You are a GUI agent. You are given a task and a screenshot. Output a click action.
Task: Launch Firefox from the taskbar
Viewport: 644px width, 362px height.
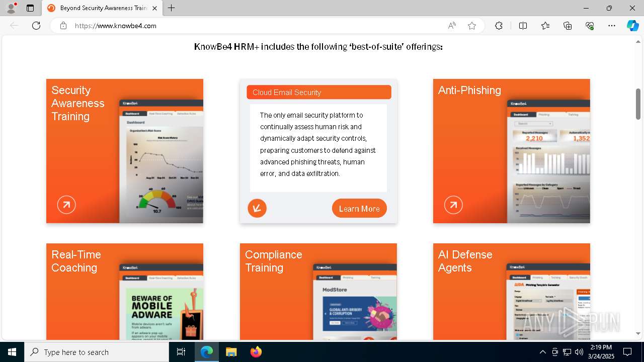[256, 352]
